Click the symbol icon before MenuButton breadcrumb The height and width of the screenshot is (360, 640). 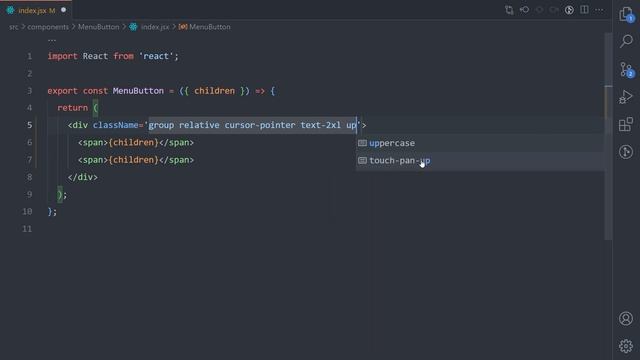tap(183, 27)
